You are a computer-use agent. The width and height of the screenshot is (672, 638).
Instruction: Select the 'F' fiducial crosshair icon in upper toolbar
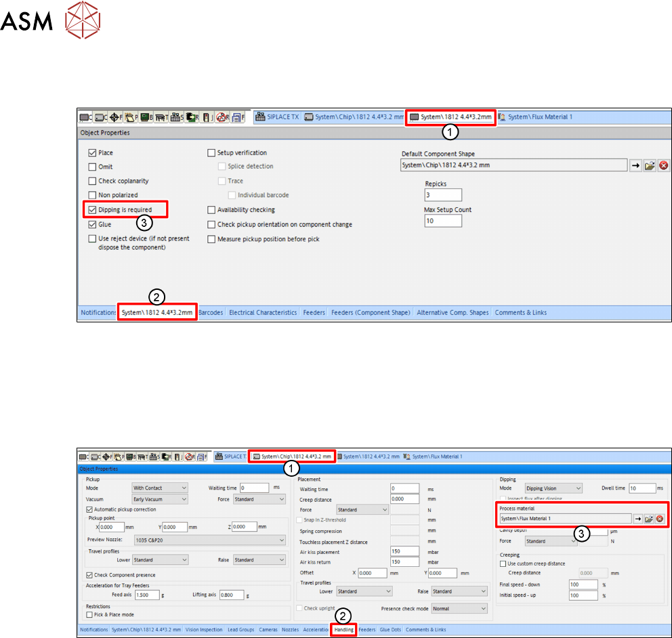click(x=115, y=117)
